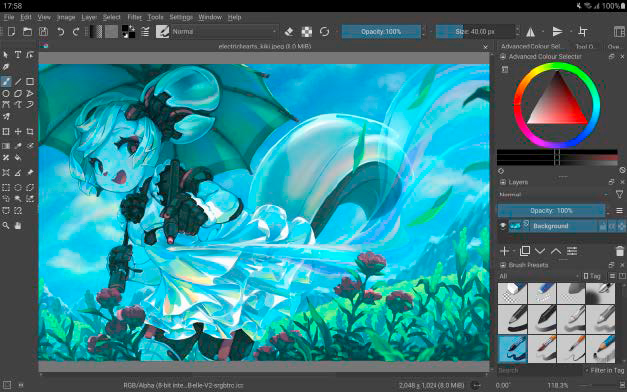Toggle lock on Background layer
This screenshot has height=392, width=627.
(x=603, y=226)
